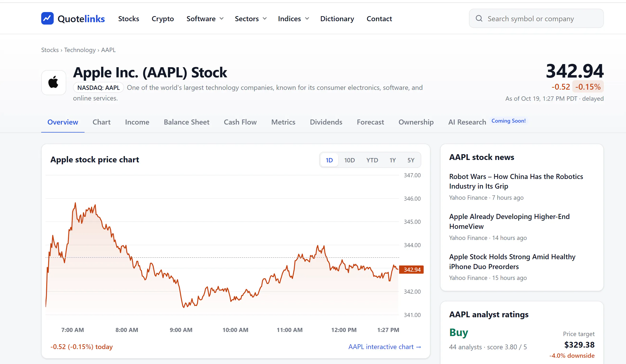
Task: Read the Robot Wars news article
Action: tap(516, 181)
